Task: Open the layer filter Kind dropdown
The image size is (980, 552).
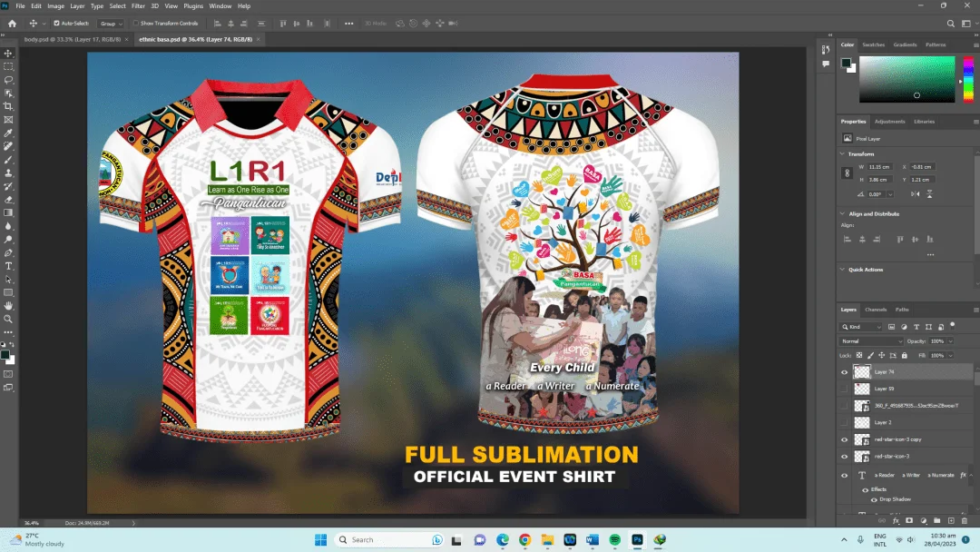Action: (861, 327)
